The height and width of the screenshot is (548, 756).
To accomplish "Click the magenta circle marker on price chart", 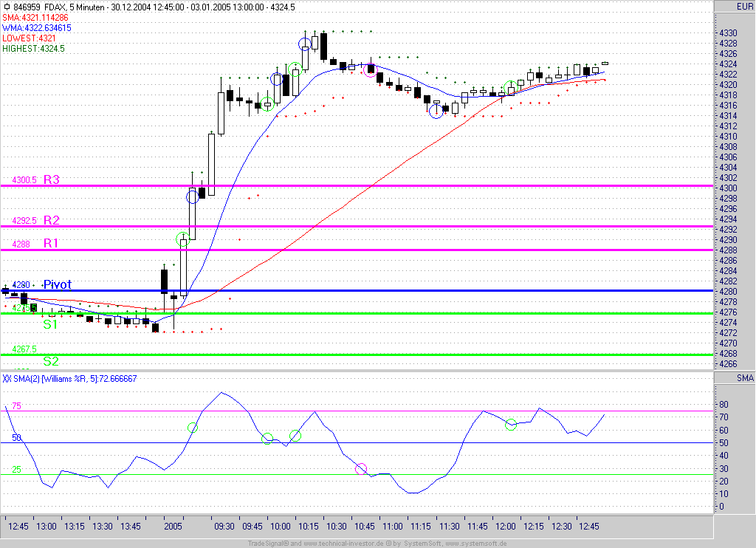I will [x=371, y=70].
